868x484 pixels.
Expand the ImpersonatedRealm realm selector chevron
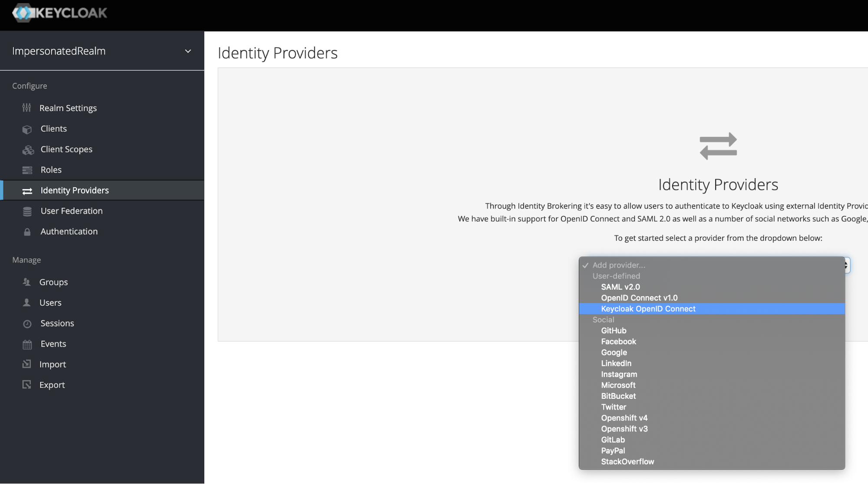click(188, 51)
